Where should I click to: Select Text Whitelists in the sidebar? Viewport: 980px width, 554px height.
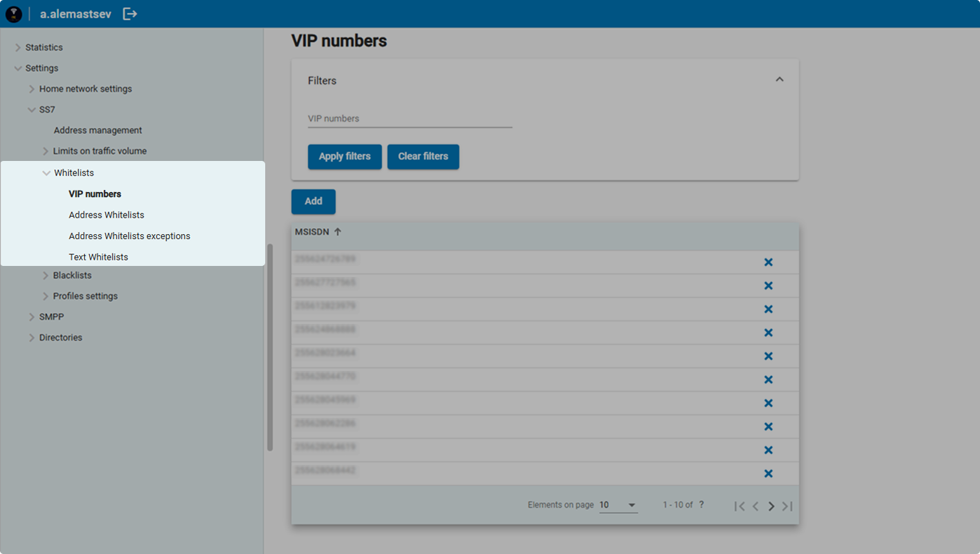click(98, 257)
